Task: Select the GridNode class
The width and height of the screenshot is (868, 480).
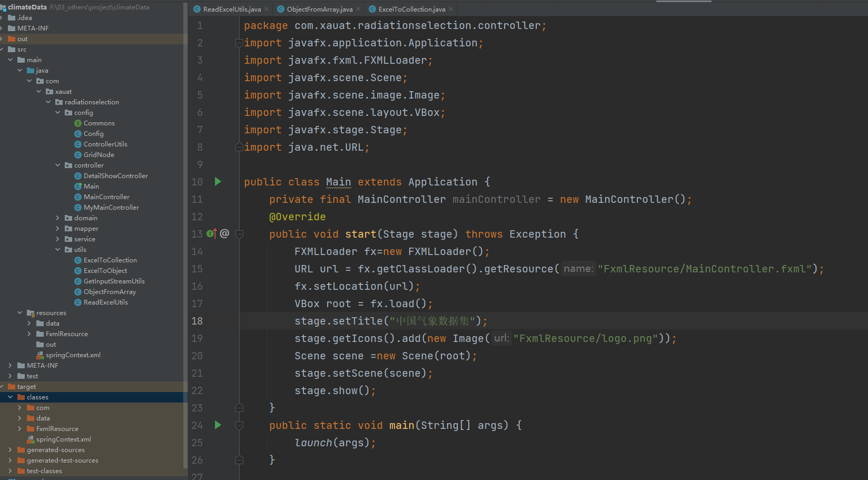Action: coord(98,155)
